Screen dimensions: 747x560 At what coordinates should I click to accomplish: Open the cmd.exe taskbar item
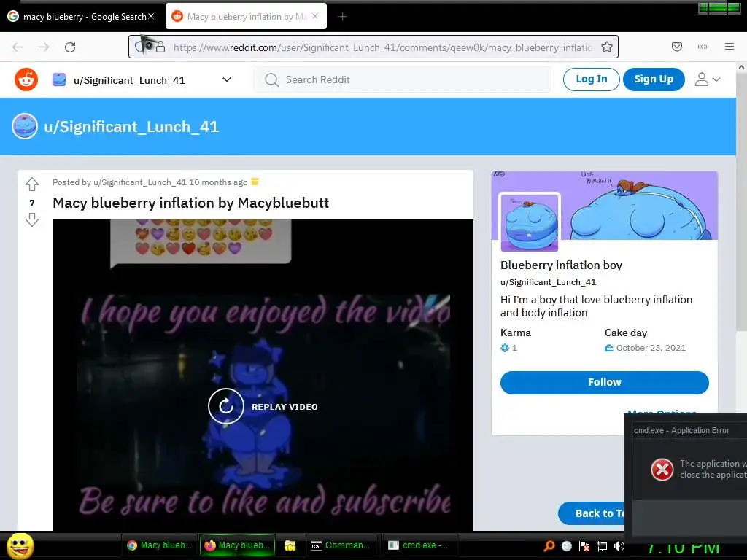click(x=419, y=545)
